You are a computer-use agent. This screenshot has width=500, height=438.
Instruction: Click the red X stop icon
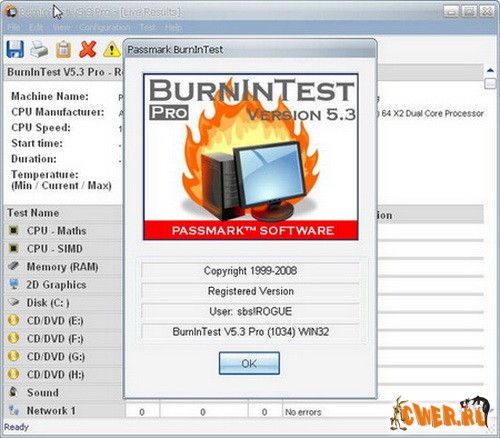[x=88, y=49]
